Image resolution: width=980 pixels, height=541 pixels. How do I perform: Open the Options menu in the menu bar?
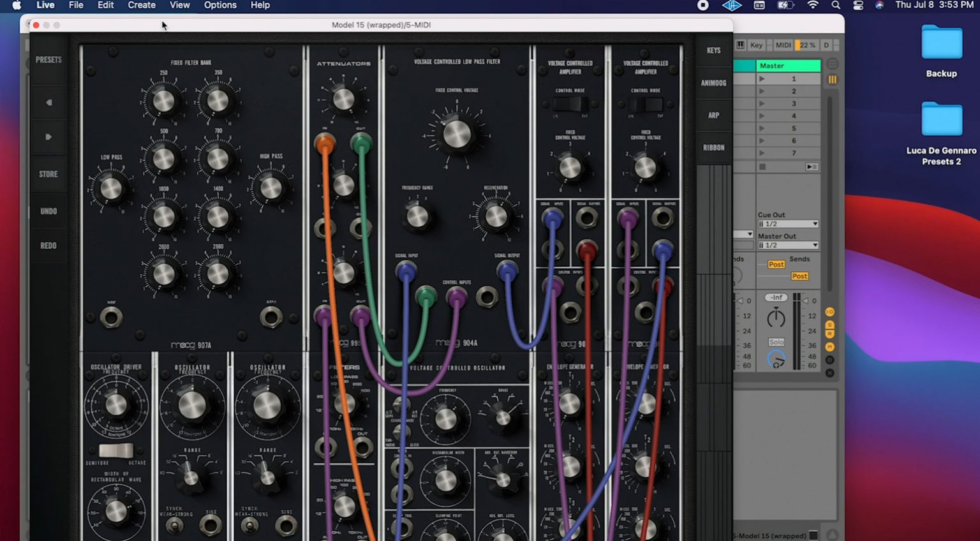pyautogui.click(x=219, y=5)
